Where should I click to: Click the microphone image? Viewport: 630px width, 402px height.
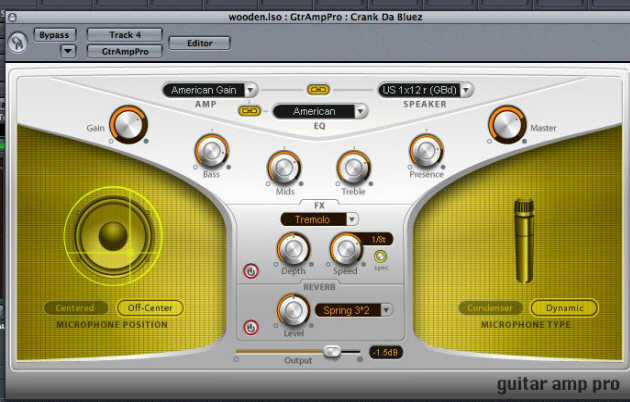tap(524, 240)
